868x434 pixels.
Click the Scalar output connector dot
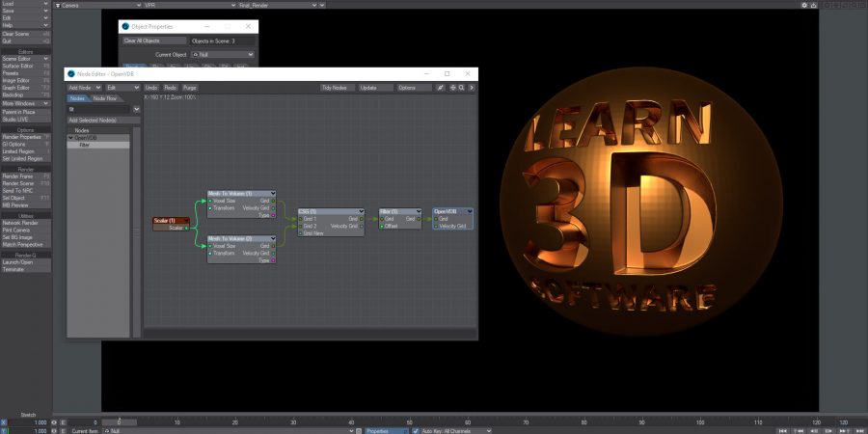pos(185,228)
